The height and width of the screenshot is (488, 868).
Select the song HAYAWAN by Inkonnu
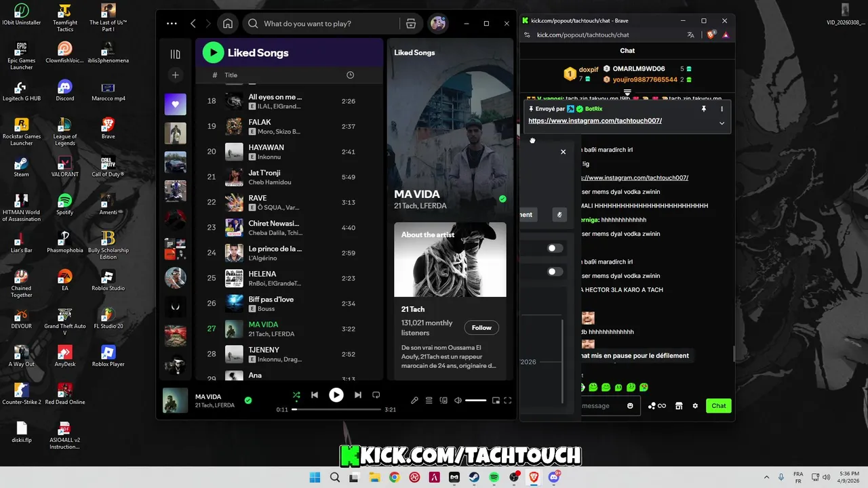(289, 152)
